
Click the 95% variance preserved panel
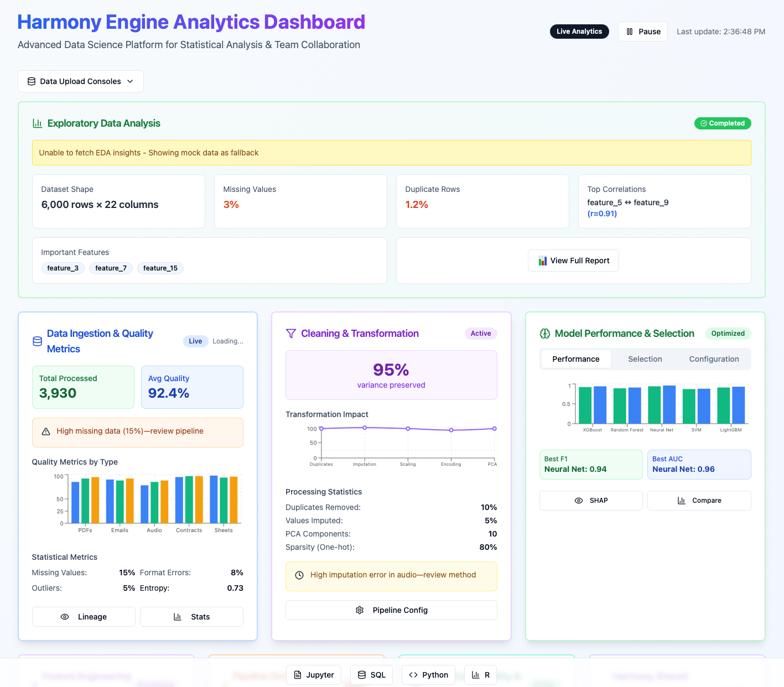[x=391, y=375]
